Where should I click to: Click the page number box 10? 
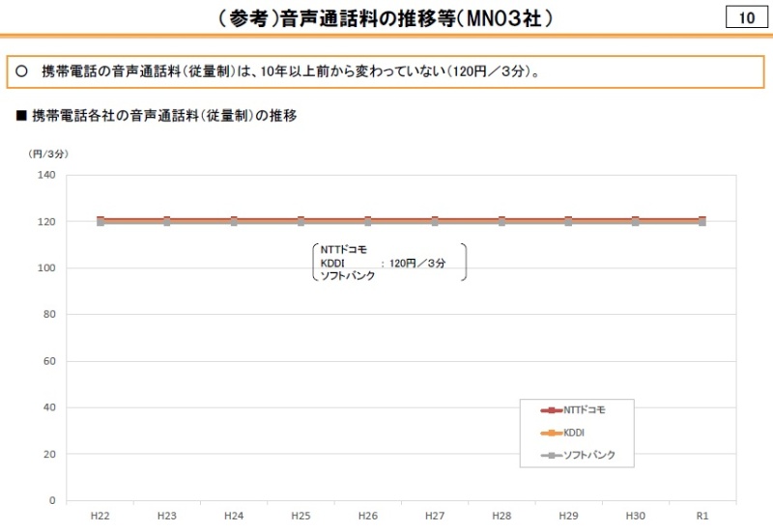tap(746, 17)
